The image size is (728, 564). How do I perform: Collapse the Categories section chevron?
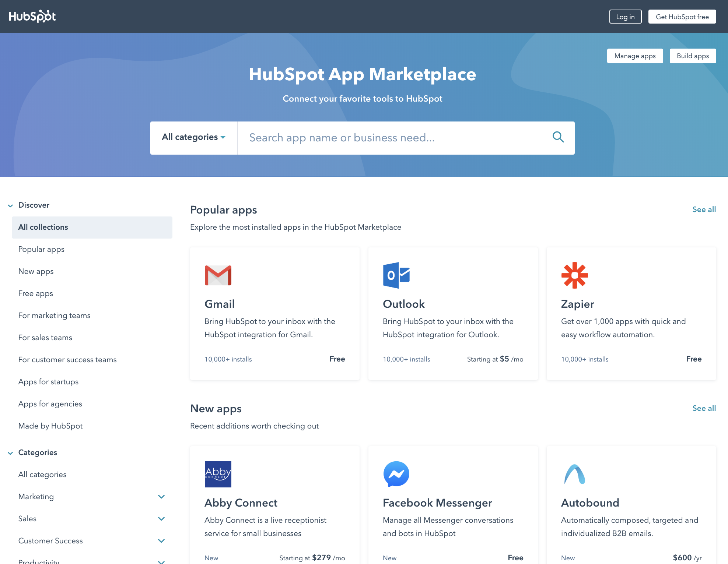tap(10, 453)
